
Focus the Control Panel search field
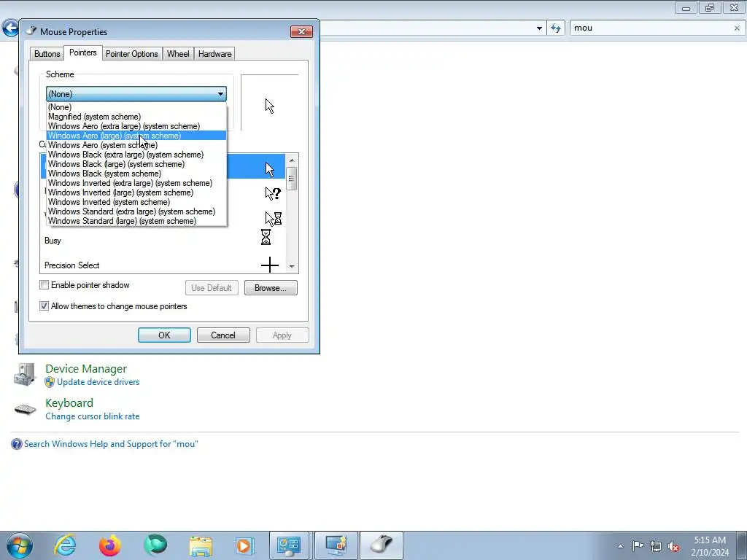click(x=651, y=28)
